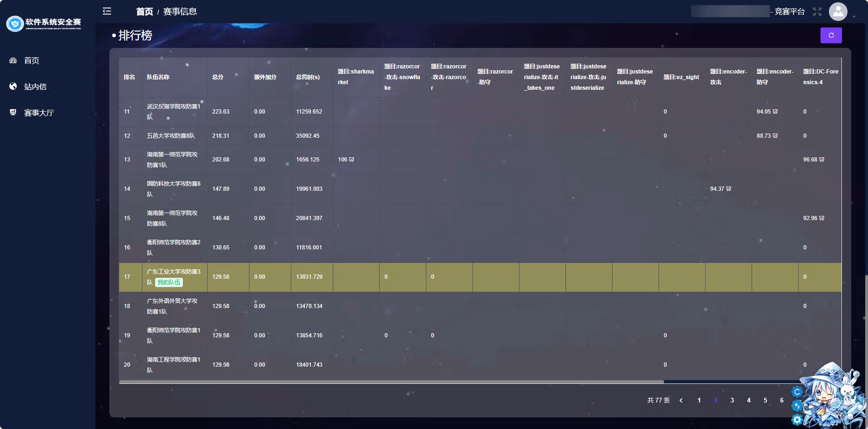Click 题目:sharkmarket column header
Image resolution: width=868 pixels, height=429 pixels.
tap(356, 77)
